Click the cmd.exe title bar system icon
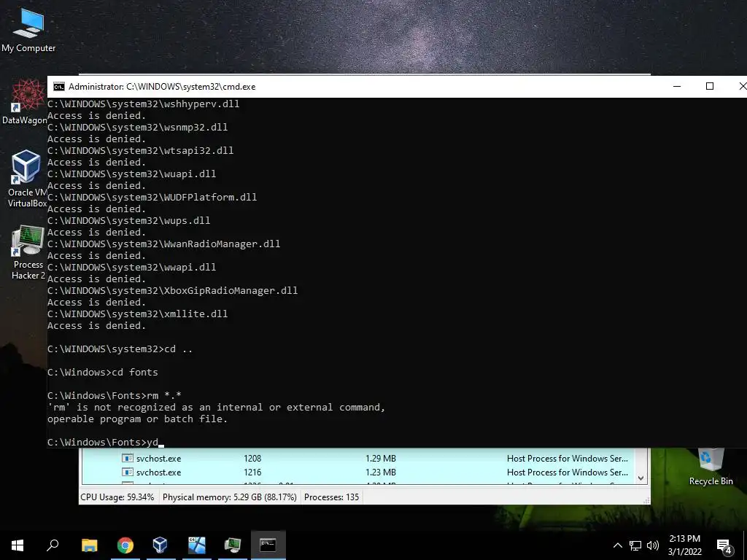747x560 pixels. click(59, 87)
